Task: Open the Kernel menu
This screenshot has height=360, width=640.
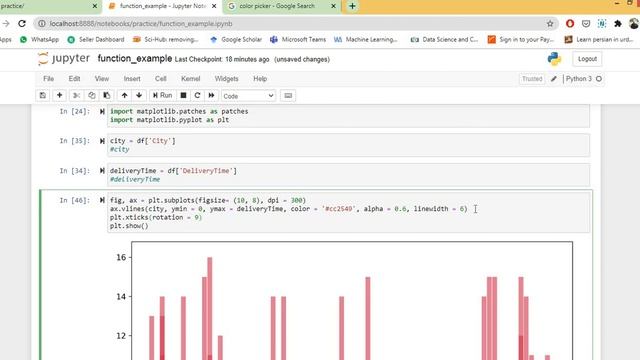Action: click(191, 79)
